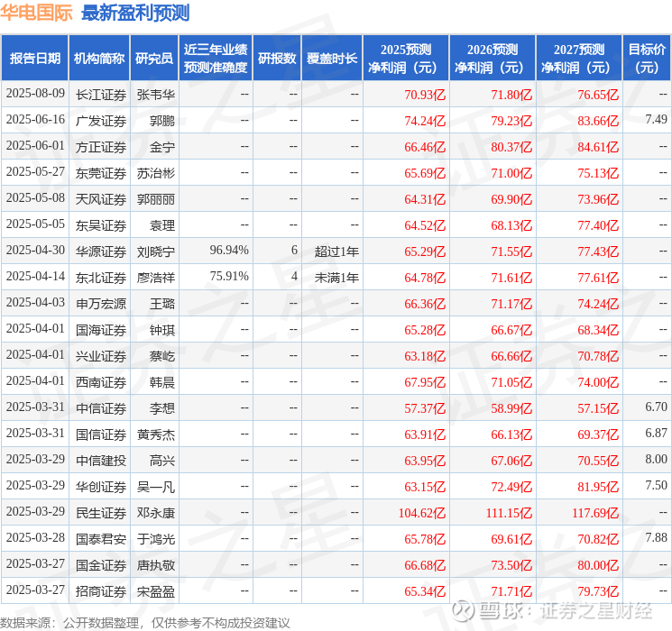Click accuracy value 96.94%
The width and height of the screenshot is (672, 631).
(229, 251)
